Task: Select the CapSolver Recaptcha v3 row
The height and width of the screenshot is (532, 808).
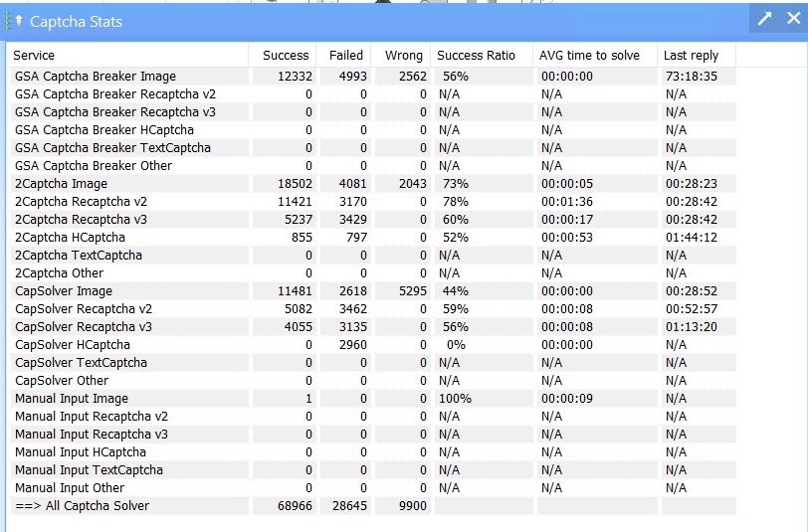Action: (373, 326)
